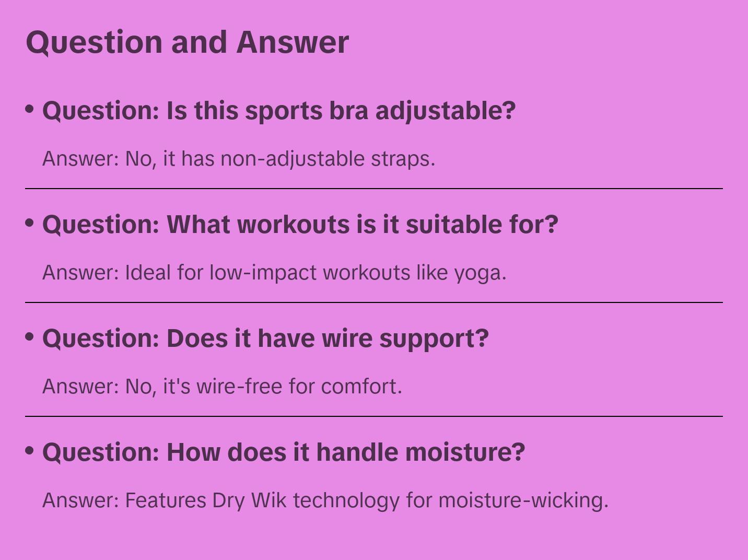The width and height of the screenshot is (748, 560).
Task: Click the bullet beside the adjustable question
Action: 30,109
